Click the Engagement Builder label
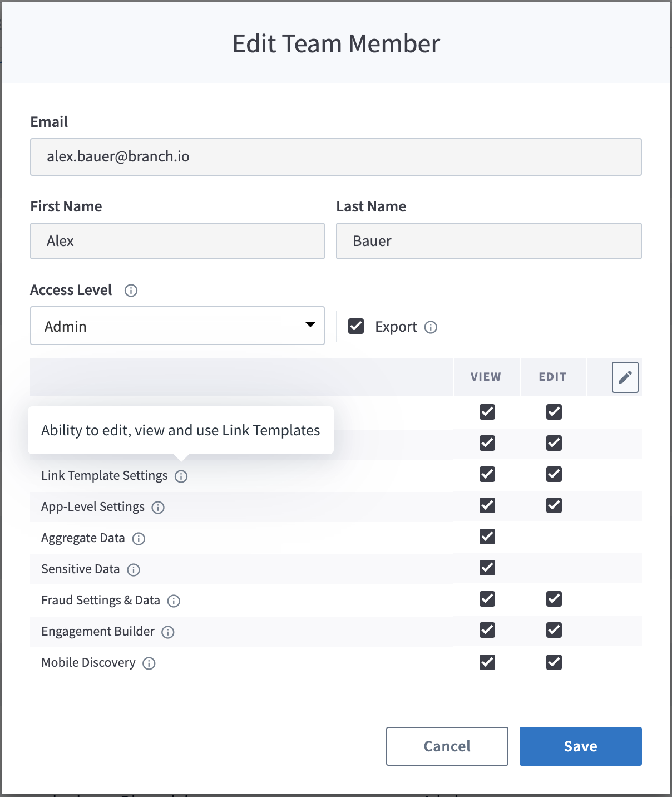Screen dimensions: 672x797 click(98, 631)
